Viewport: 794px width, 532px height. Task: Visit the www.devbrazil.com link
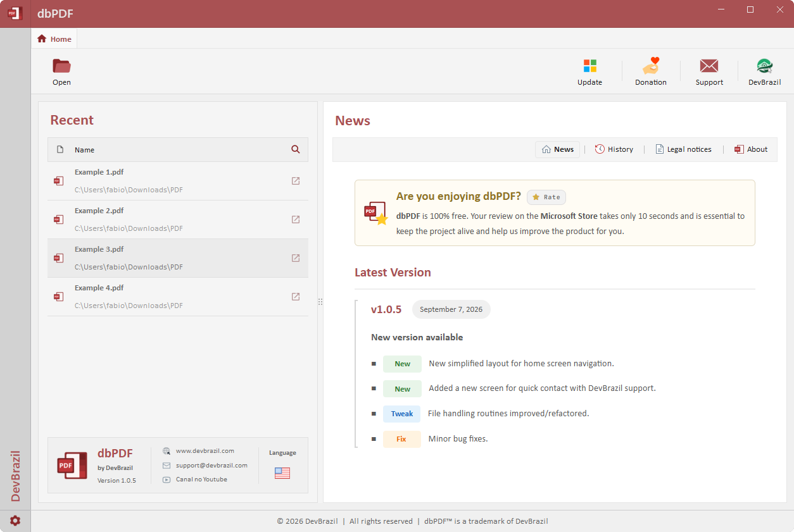205,451
